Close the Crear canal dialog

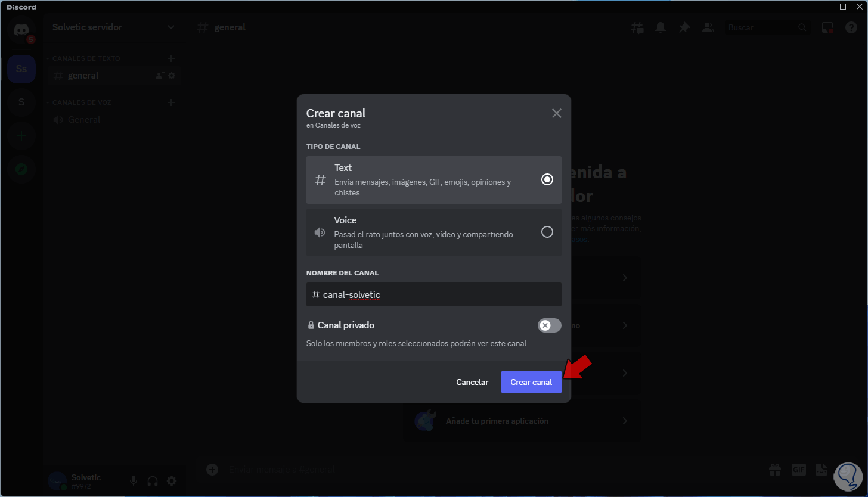(557, 113)
